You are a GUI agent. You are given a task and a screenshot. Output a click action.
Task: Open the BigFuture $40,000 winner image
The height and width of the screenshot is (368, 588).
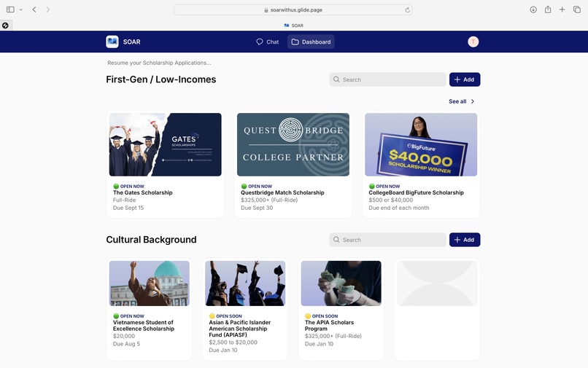(x=421, y=145)
